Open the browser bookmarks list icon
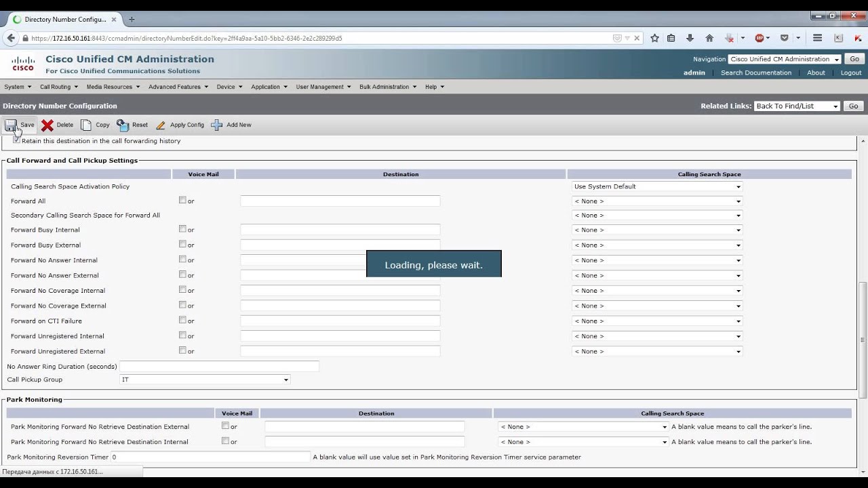This screenshot has height=488, width=868. 671,38
